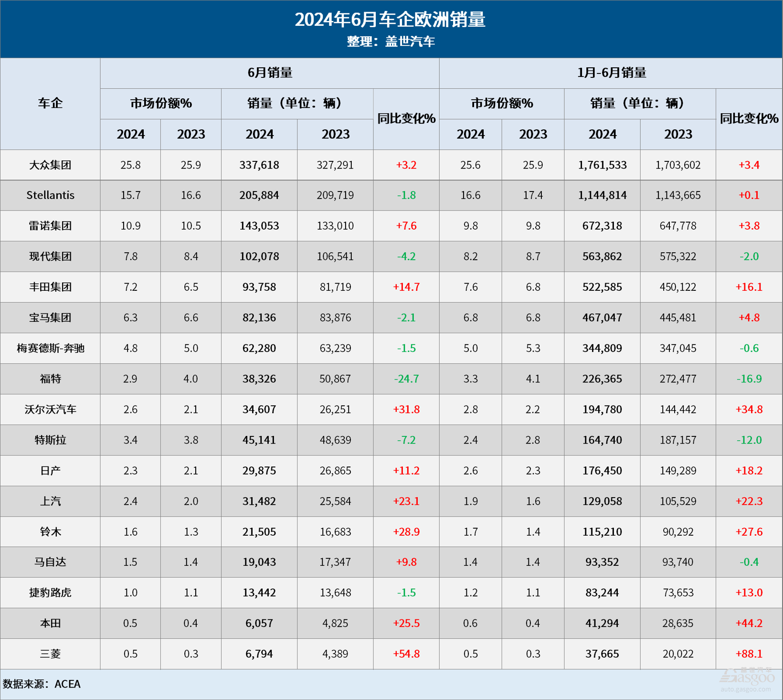
Task: Select the 车企 column header
Action: (50, 103)
